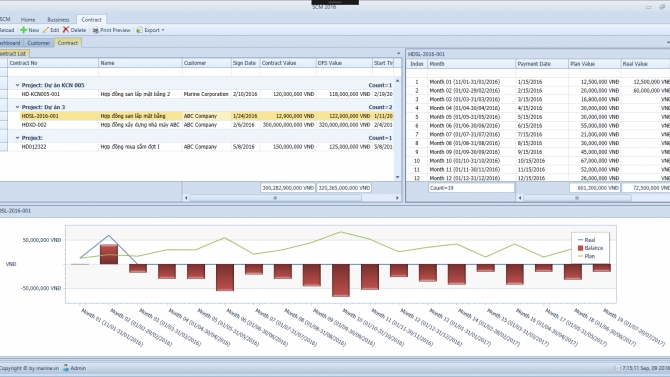
Task: Sort by Contract Value column header
Action: tap(288, 63)
